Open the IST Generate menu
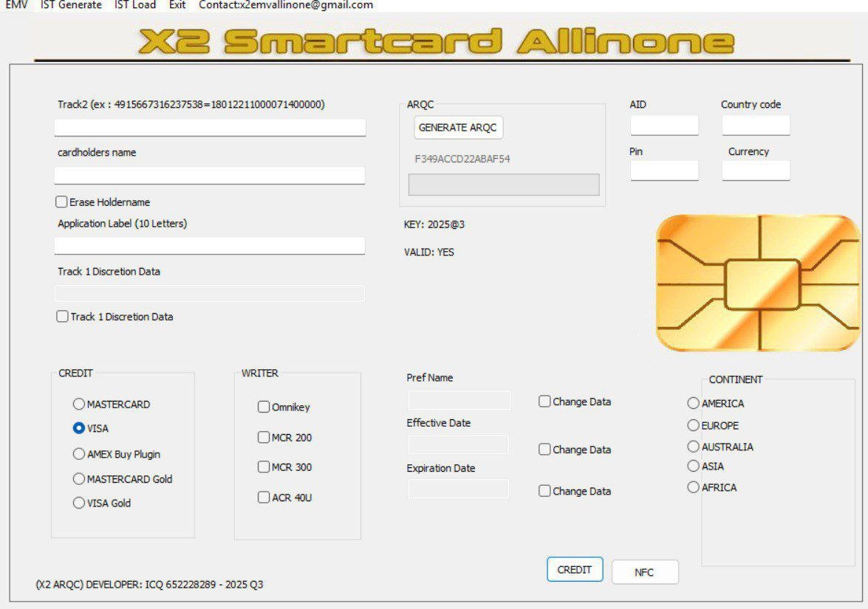Viewport: 868px width, 609px height. (x=71, y=5)
